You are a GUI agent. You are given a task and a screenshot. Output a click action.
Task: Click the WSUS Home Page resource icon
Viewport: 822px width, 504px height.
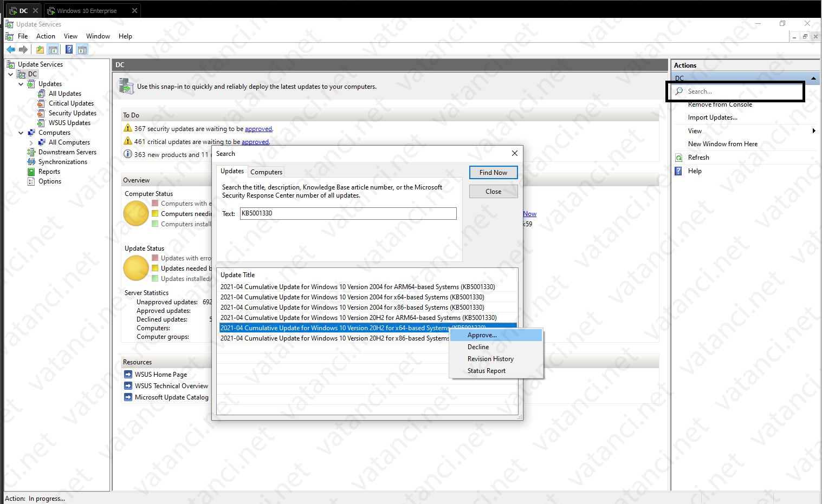coord(128,374)
